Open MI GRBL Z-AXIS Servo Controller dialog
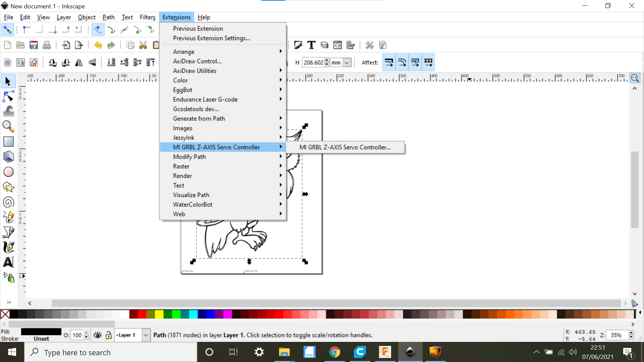This screenshot has width=644, height=362. 344,147
